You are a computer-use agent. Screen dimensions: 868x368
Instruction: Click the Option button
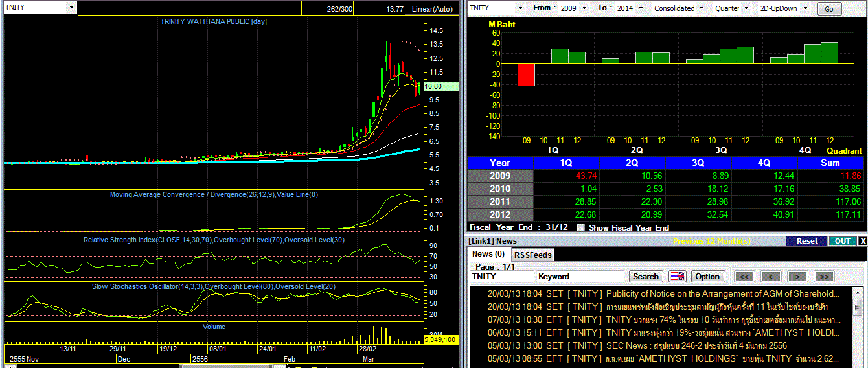[707, 276]
